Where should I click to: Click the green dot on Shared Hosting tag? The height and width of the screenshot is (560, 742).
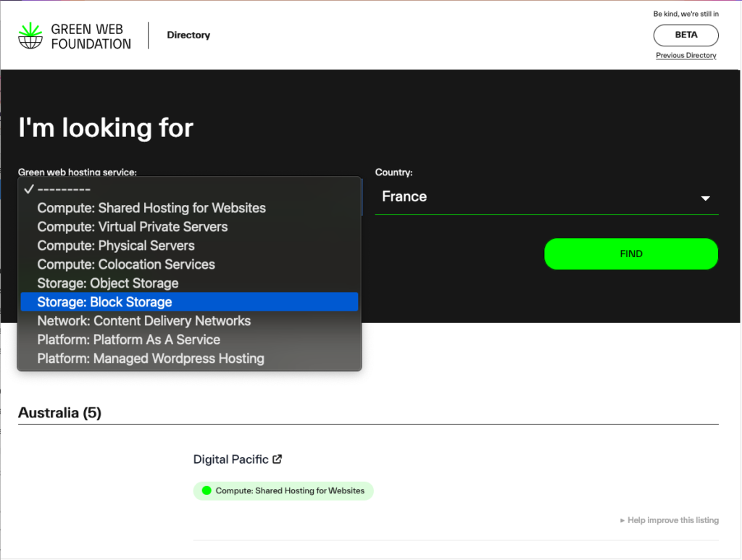(x=207, y=490)
